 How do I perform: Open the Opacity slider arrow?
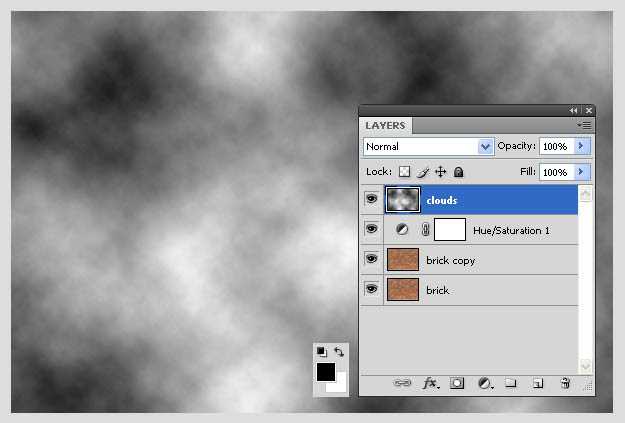click(583, 146)
